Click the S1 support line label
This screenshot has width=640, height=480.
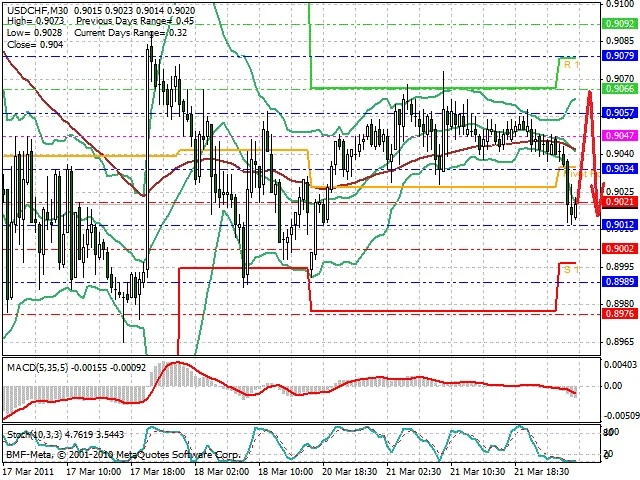point(571,269)
